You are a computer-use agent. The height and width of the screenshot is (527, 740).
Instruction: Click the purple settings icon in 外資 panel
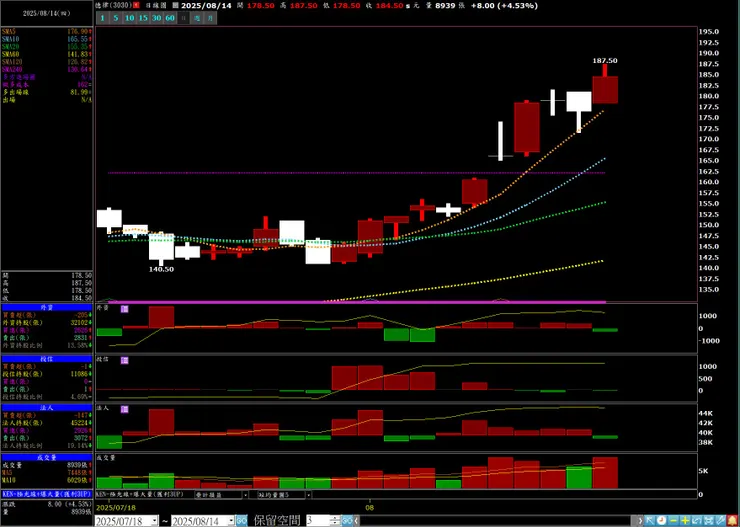[x=125, y=309]
